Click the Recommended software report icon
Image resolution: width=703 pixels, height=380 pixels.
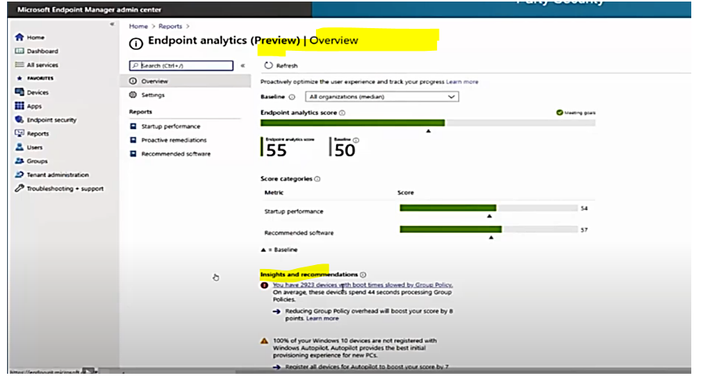[x=133, y=154]
